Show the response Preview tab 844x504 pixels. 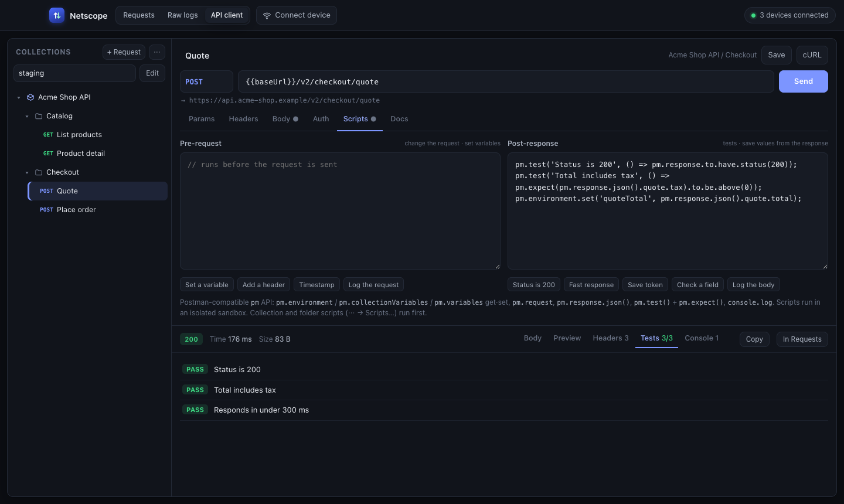click(x=567, y=338)
